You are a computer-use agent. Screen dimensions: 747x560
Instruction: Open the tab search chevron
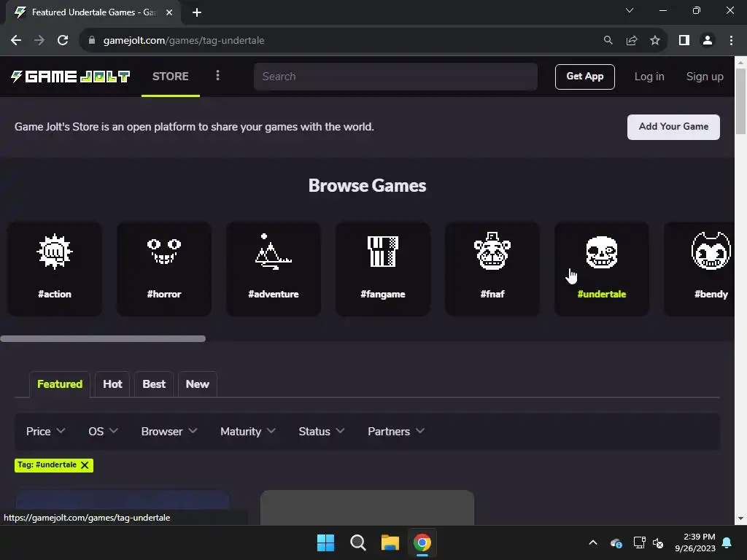(630, 10)
